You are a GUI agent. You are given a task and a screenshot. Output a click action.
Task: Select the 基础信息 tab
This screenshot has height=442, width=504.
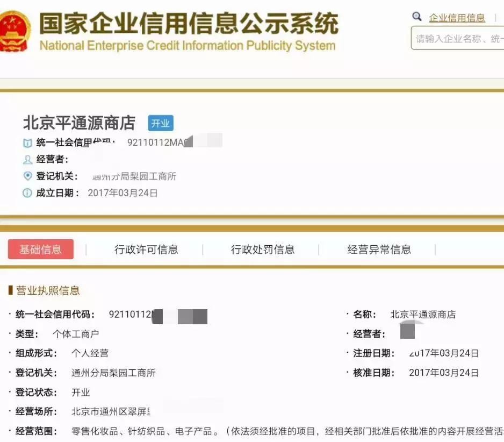pos(41,249)
